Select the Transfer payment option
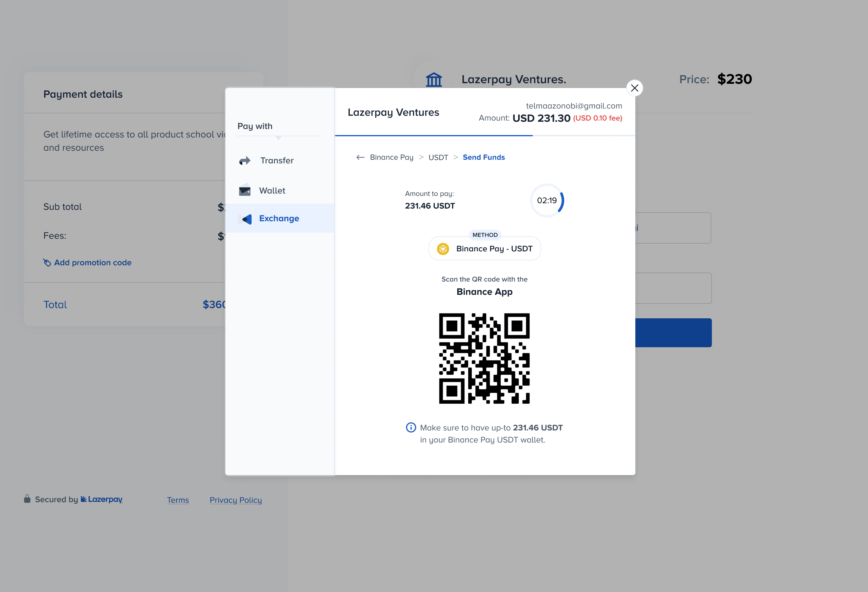This screenshot has height=592, width=868. click(x=280, y=161)
